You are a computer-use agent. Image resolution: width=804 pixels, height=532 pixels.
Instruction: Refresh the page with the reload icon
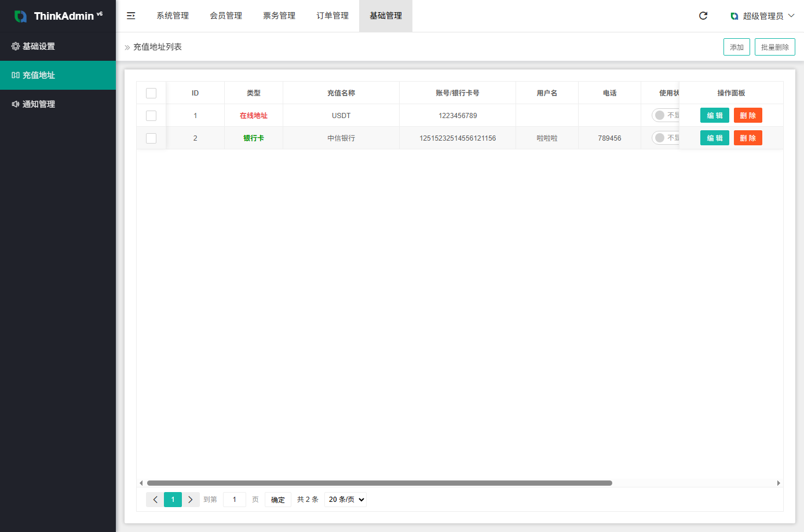click(x=703, y=16)
